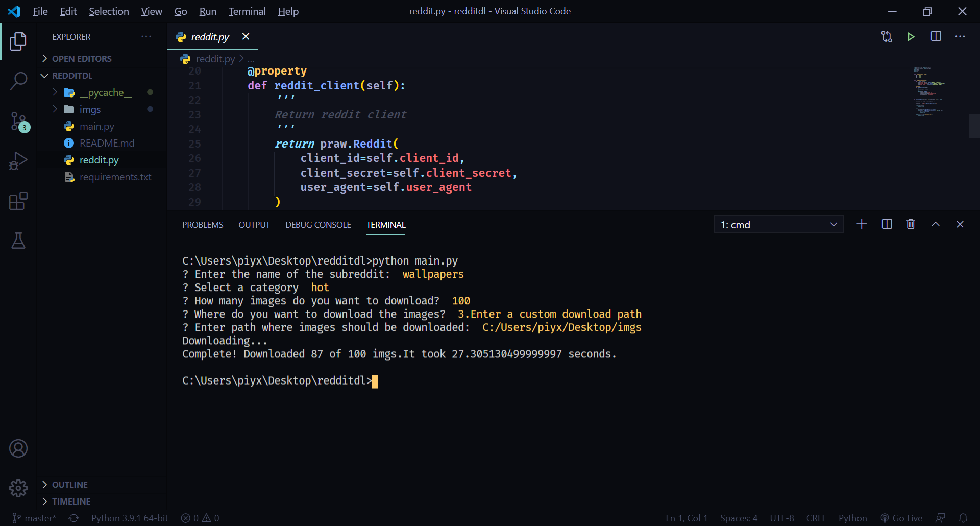Viewport: 980px width, 526px height.
Task: Open the Run and Debug view
Action: point(18,161)
